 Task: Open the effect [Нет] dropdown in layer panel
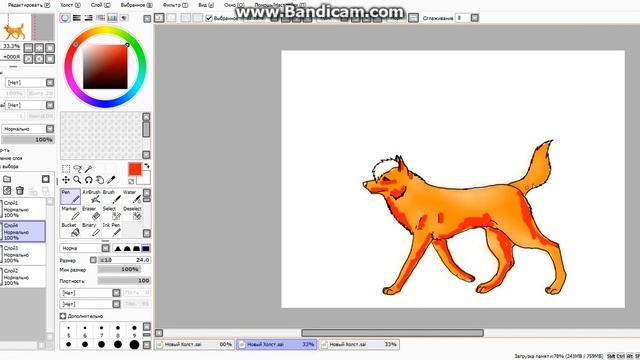tap(30, 105)
